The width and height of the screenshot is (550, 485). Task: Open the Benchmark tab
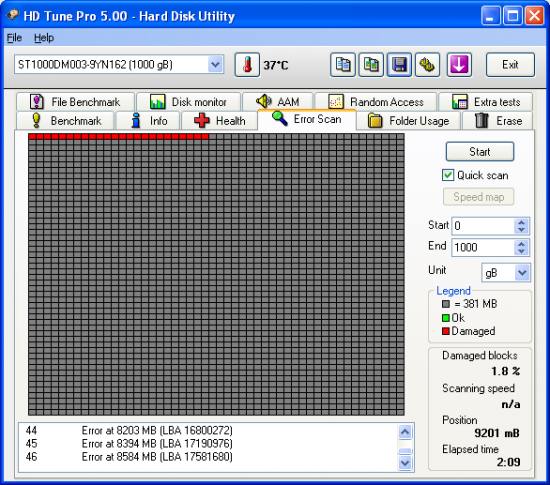pos(66,121)
